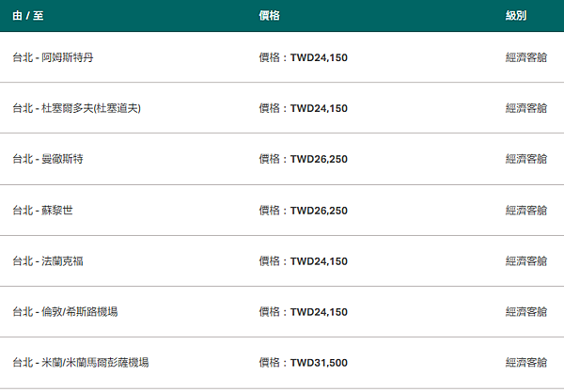
Task: Click 經濟客艙 in the 阿姆斯特丹 row
Action: coord(526,57)
